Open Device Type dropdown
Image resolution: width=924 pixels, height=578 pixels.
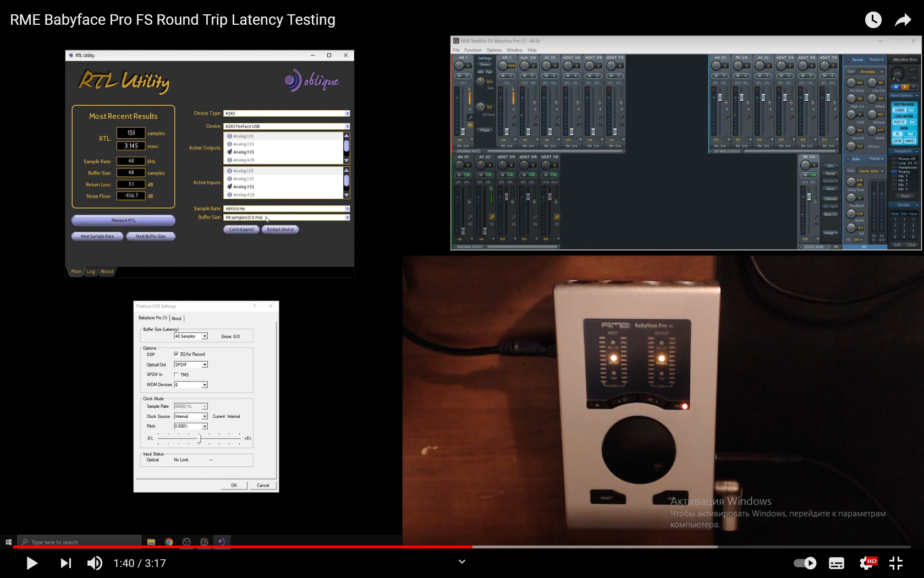click(287, 113)
